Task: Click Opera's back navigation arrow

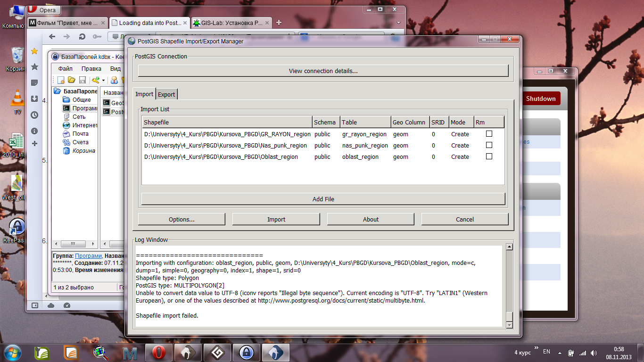Action: (x=52, y=37)
